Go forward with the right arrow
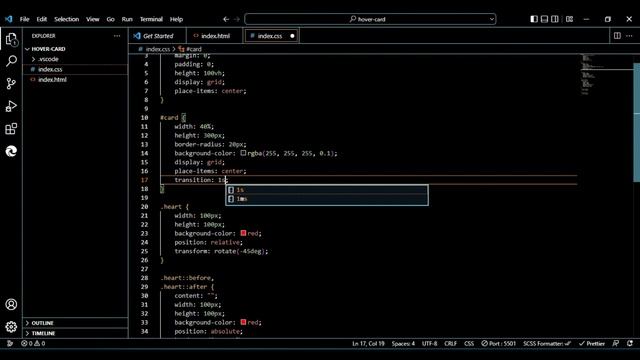The height and width of the screenshot is (360, 640). 237,19
